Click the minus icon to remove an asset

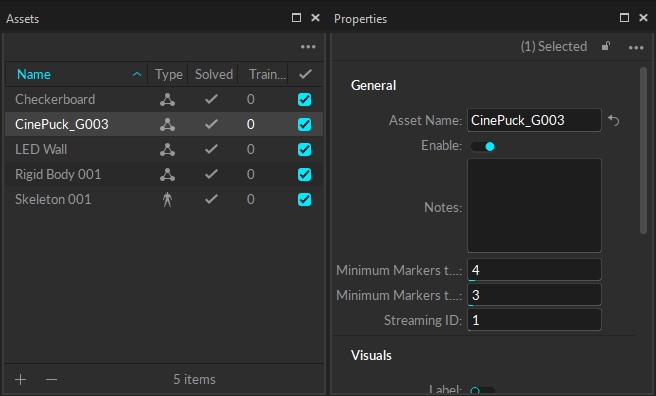tap(51, 379)
